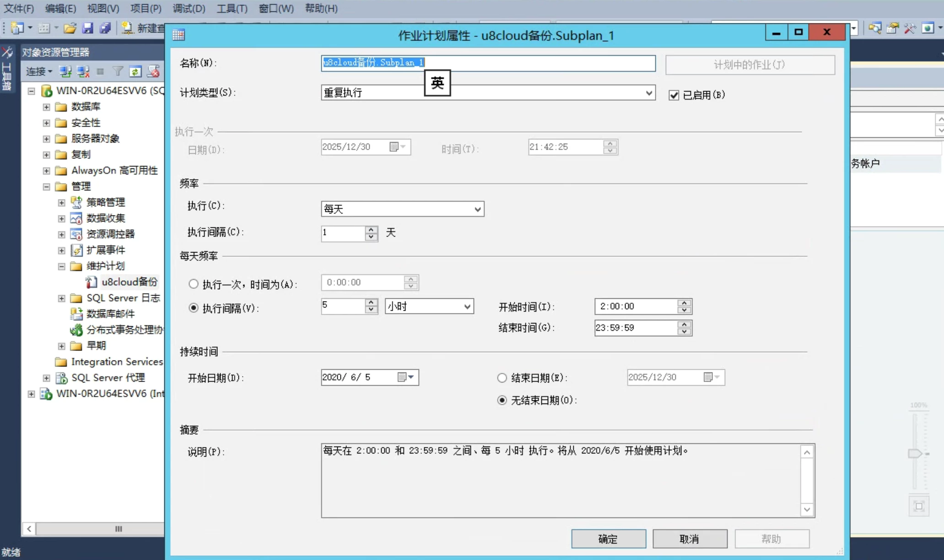Click the zoom slider thumb at right

click(915, 453)
